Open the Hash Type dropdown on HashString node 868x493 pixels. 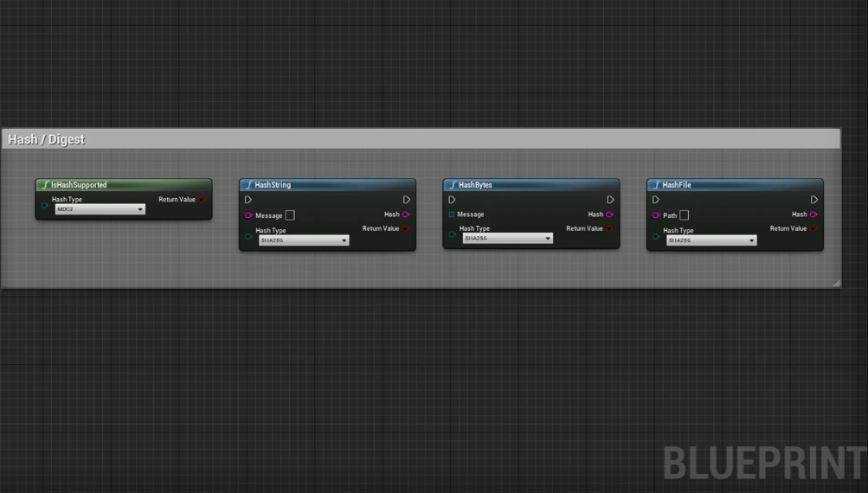pyautogui.click(x=304, y=240)
